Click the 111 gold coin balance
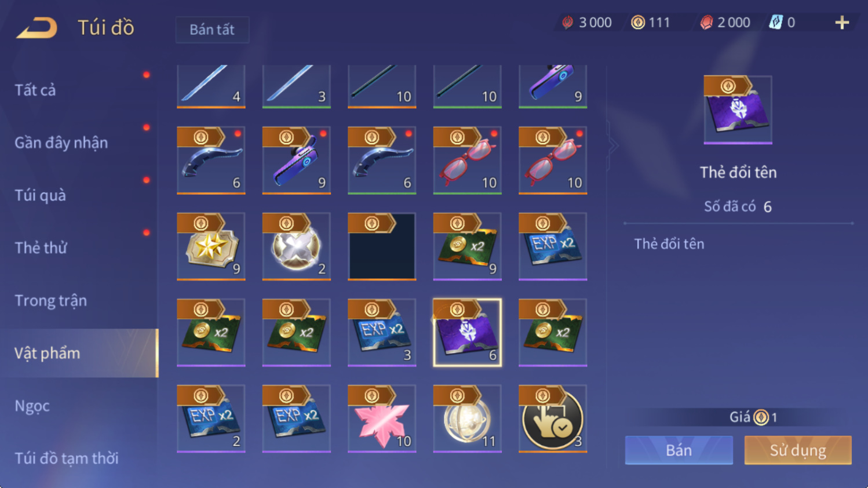This screenshot has height=488, width=868. pos(651,23)
